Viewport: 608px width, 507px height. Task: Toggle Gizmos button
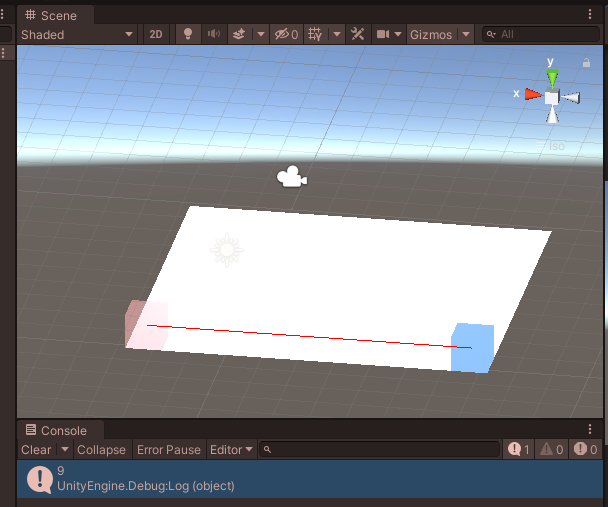pyautogui.click(x=431, y=34)
